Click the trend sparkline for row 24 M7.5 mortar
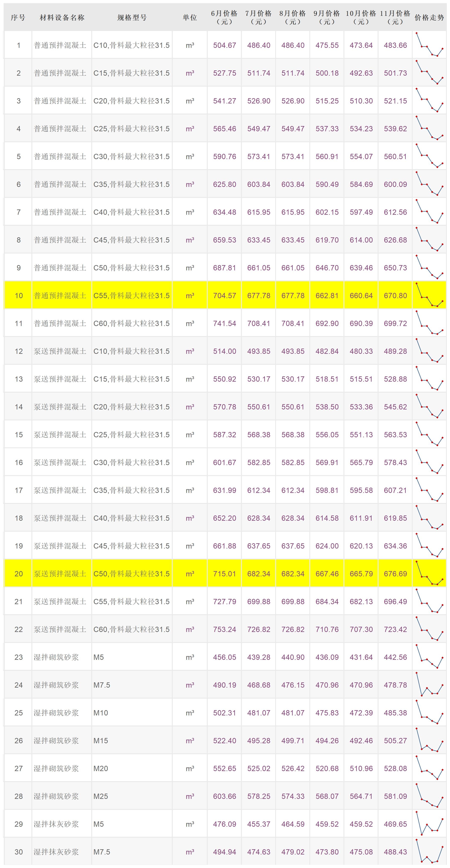Viewport: 450px width, 868px height. 429,684
